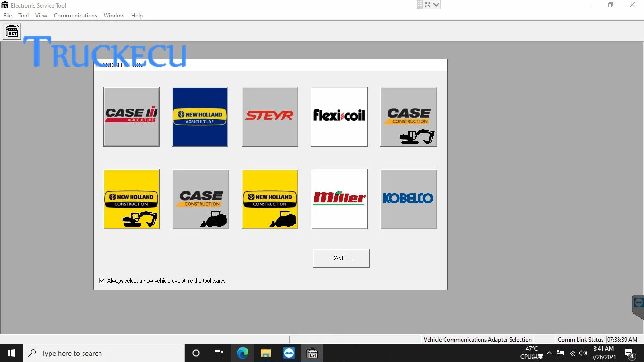Pick the Steyr brand tile
This screenshot has height=362, width=644.
click(270, 117)
